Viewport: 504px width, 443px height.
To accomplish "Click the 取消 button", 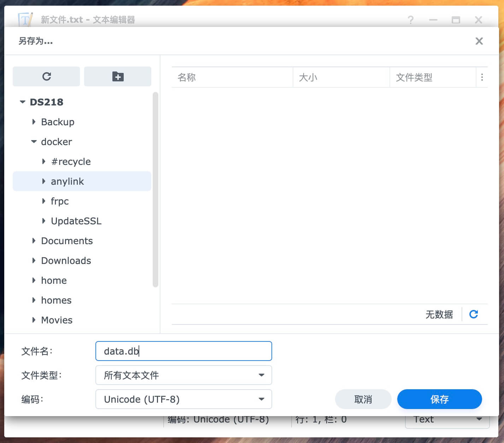I will click(363, 399).
